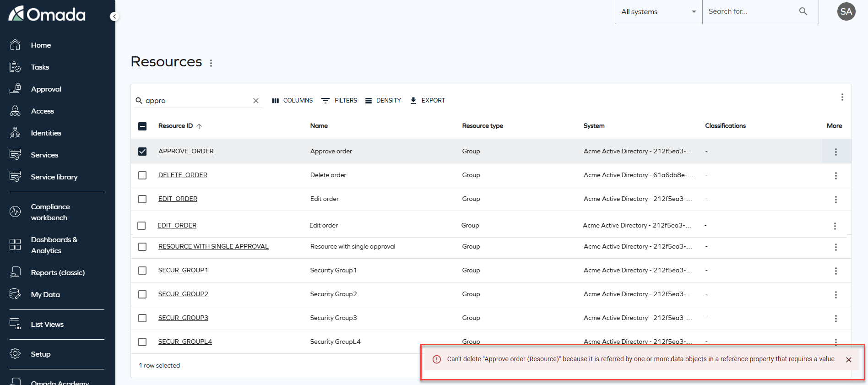This screenshot has width=868, height=385.
Task: Open the More actions menu for the DELETE_ORDER row
Action: pyautogui.click(x=835, y=176)
